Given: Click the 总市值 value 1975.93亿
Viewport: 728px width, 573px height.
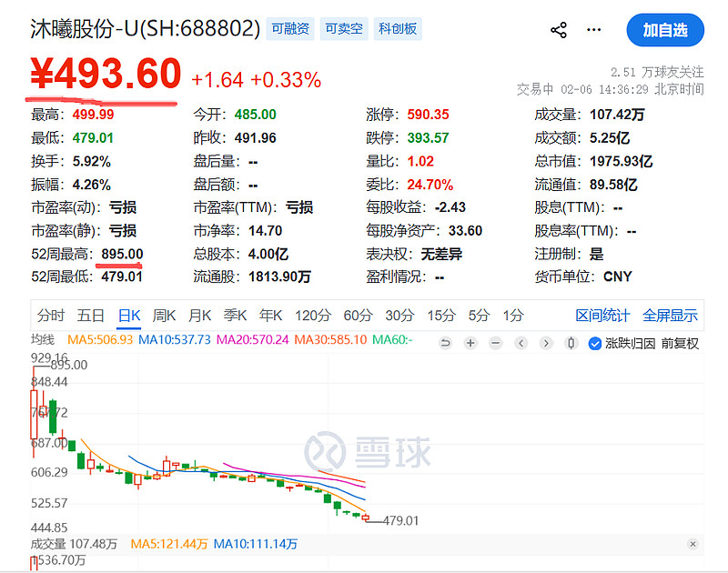Looking at the screenshot, I should pyautogui.click(x=622, y=162).
